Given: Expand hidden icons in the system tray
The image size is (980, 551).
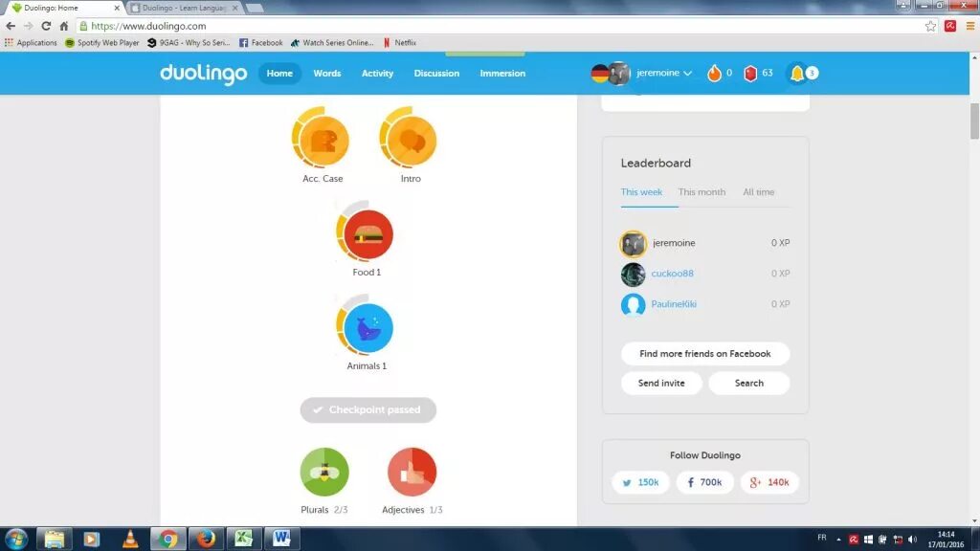Looking at the screenshot, I should tap(837, 539).
